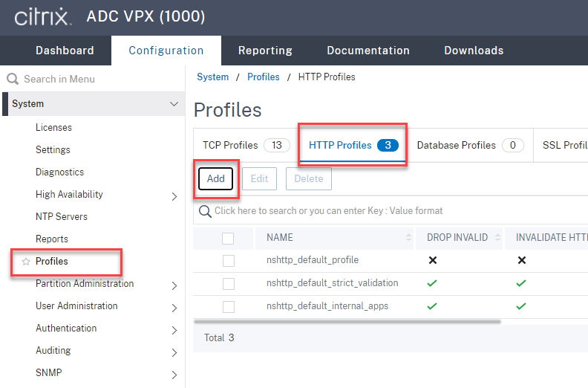The width and height of the screenshot is (588, 388).
Task: Click the TCP Profiles count badge
Action: pyautogui.click(x=276, y=145)
